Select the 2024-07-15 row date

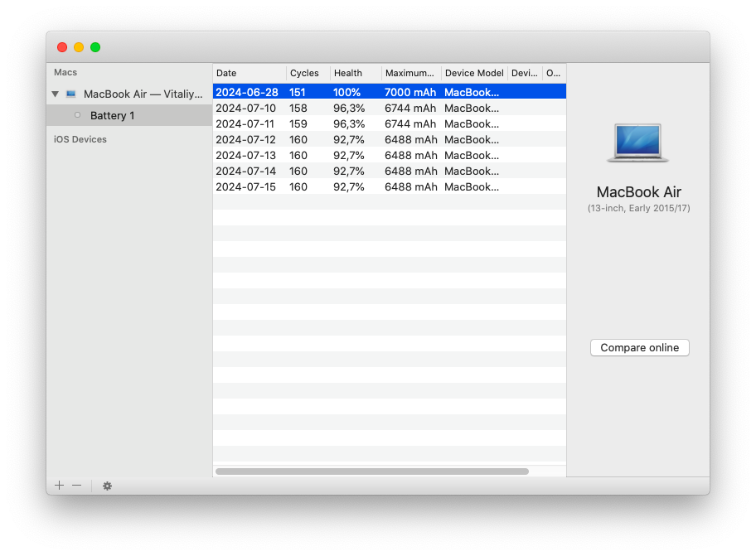(x=246, y=187)
